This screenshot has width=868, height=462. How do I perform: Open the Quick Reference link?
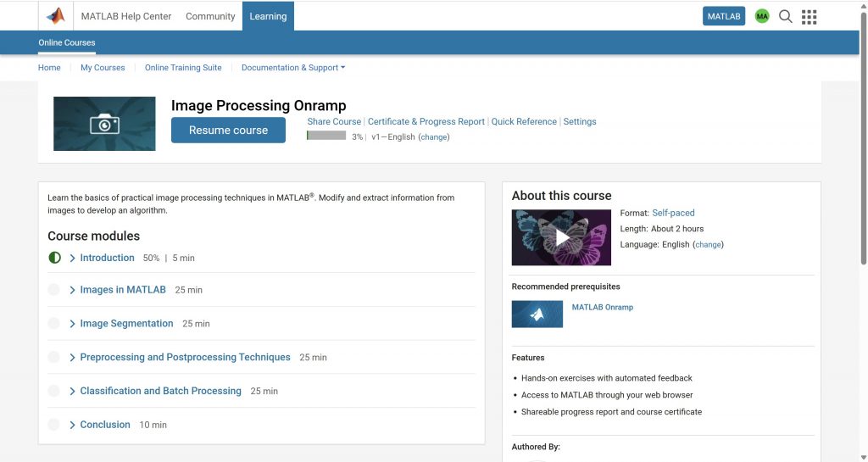(x=524, y=121)
